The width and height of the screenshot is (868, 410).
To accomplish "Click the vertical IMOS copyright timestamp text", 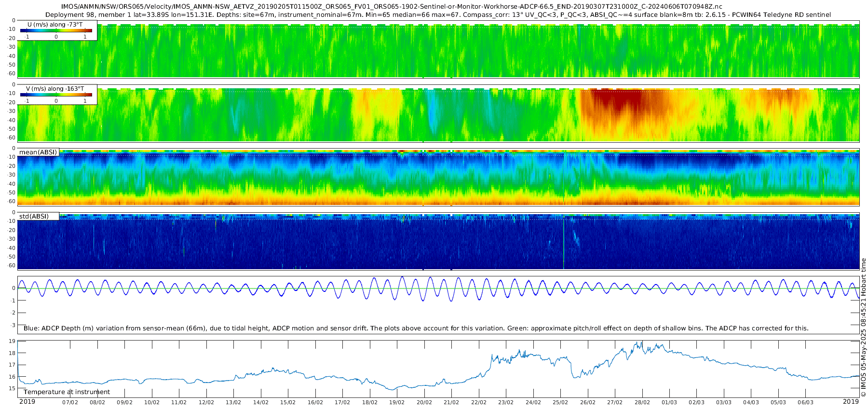I will point(863,328).
